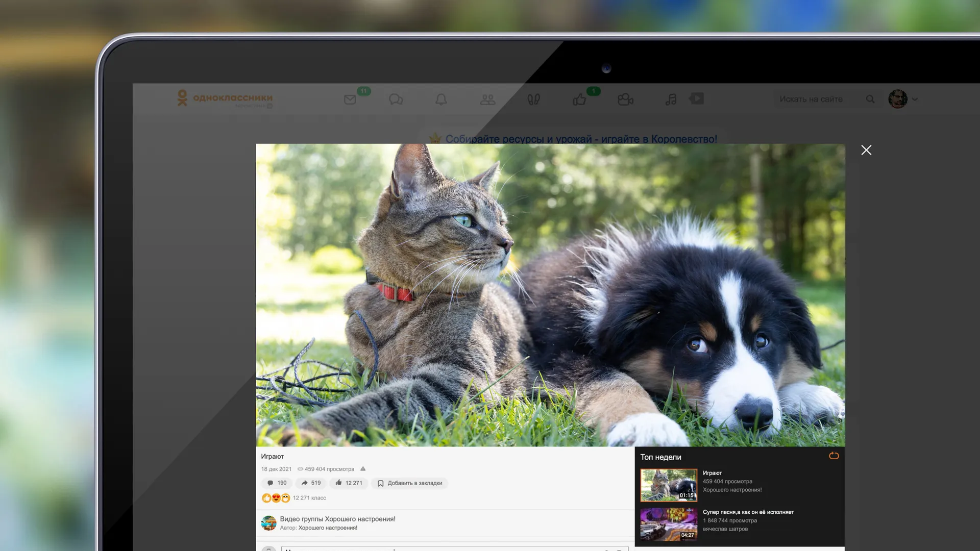Open the messages envelope icon

coord(350,99)
